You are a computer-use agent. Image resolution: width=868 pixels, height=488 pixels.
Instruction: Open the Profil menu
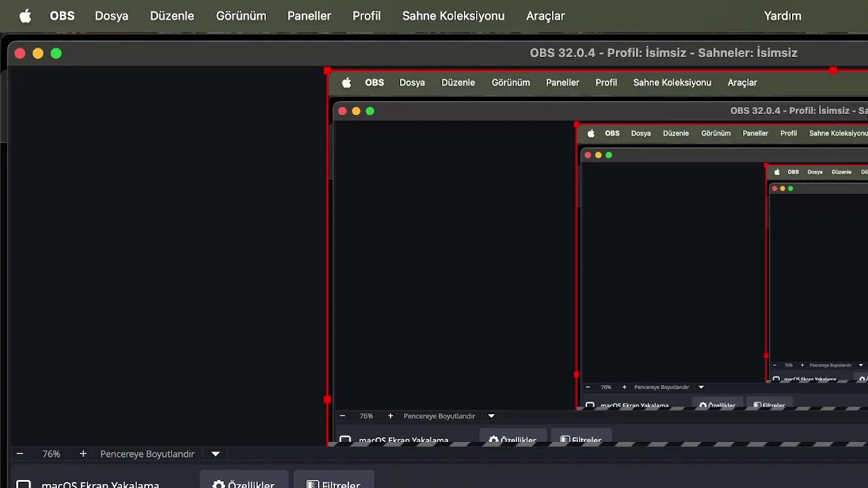tap(367, 16)
